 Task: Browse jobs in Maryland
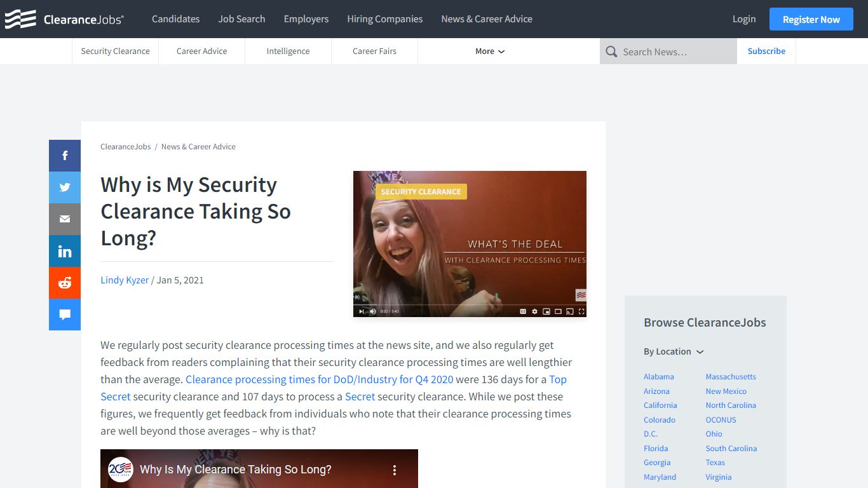[x=660, y=477]
